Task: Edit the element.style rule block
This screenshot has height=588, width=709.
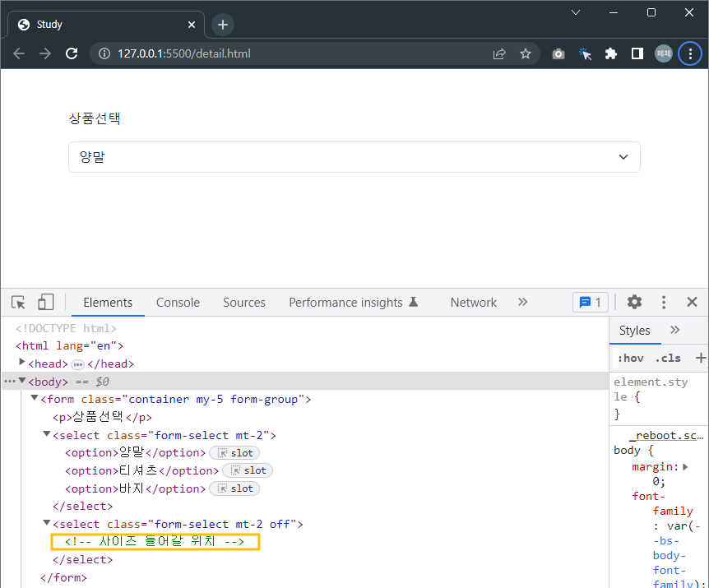Action: (x=651, y=398)
